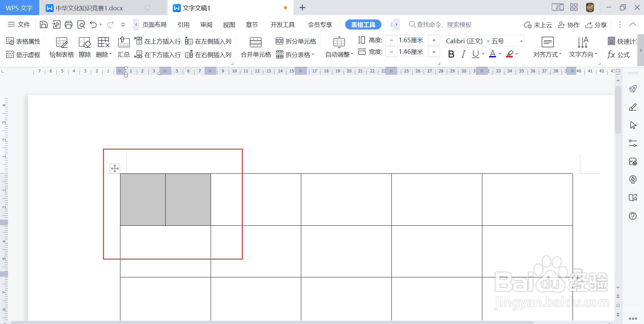Toggle Bold formatting
644x324 pixels.
[x=451, y=54]
